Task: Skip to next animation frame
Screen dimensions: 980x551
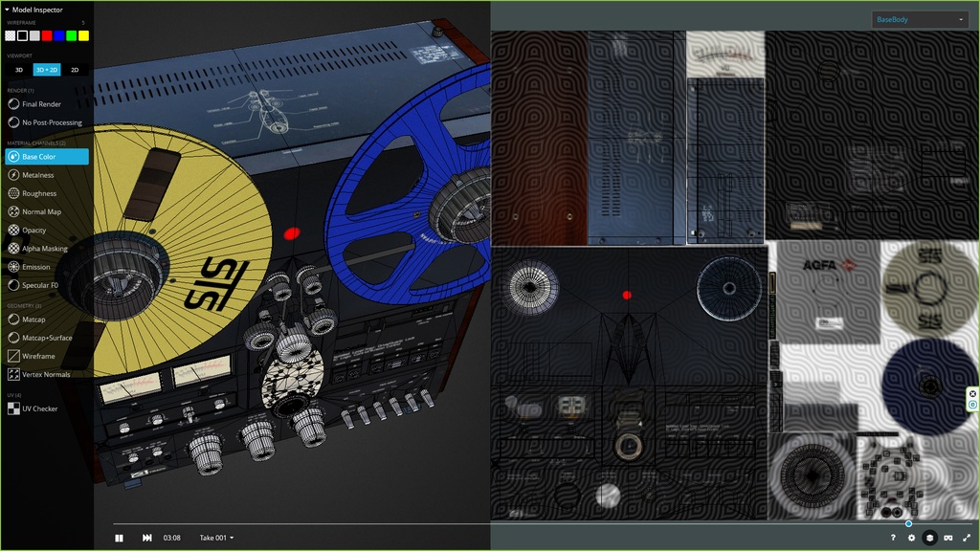Action: pyautogui.click(x=146, y=538)
